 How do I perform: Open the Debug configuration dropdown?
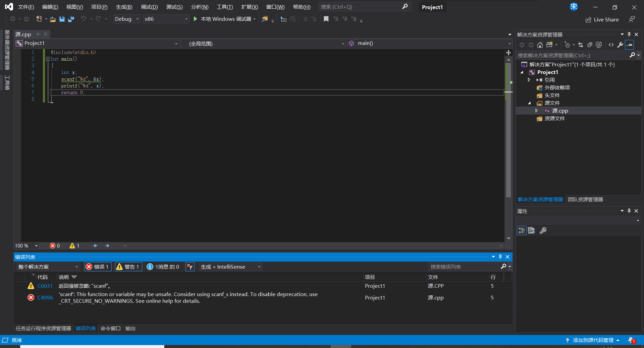pos(126,19)
